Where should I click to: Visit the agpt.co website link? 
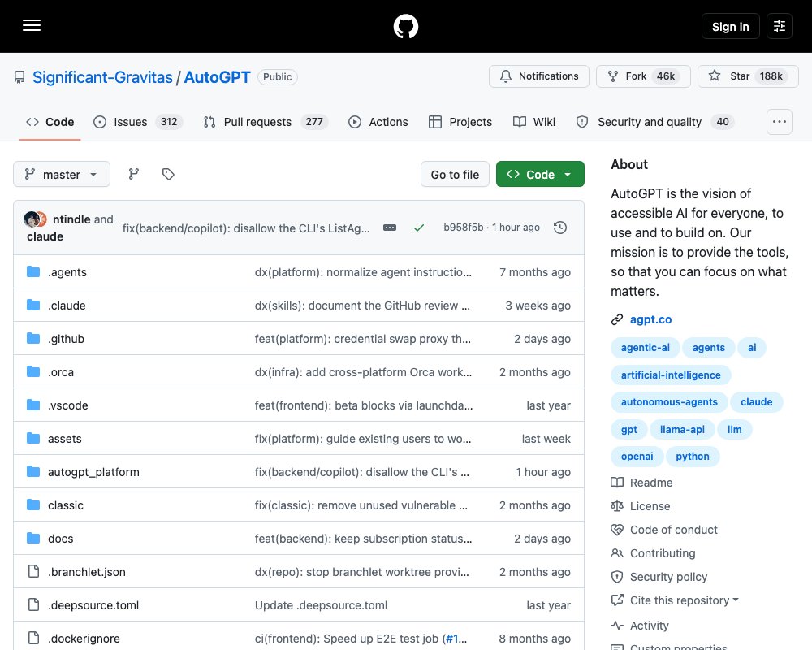(650, 319)
